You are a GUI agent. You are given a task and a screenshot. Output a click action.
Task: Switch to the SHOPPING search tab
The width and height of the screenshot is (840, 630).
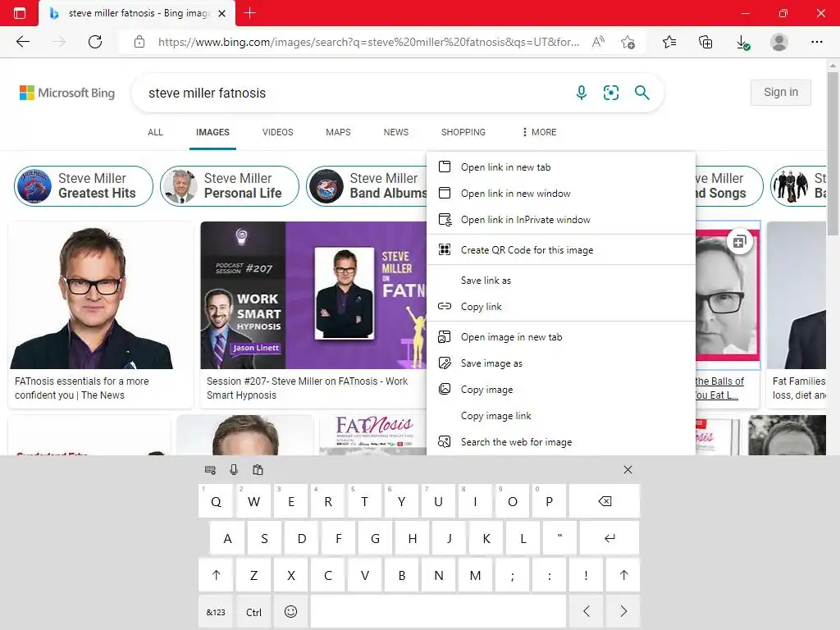point(463,132)
